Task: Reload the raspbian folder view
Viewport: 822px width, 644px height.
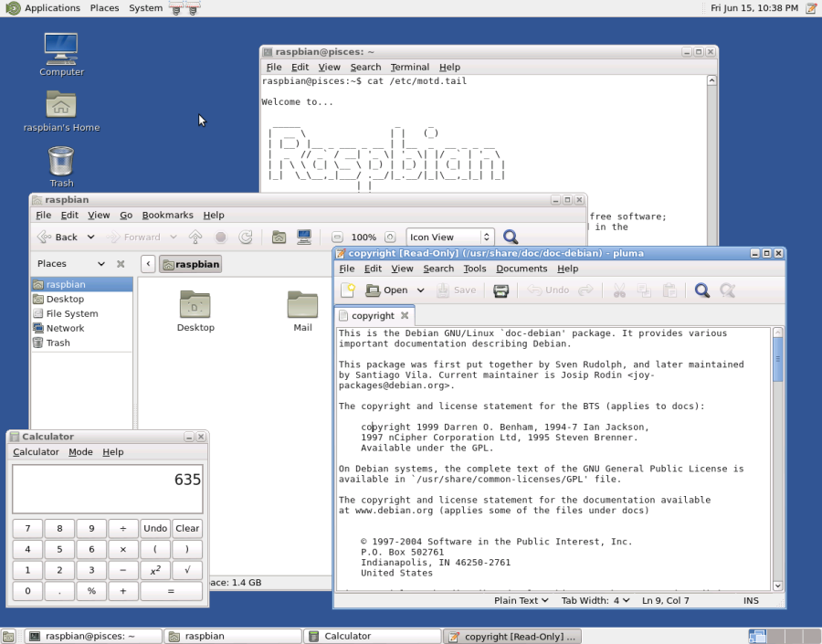Action: [x=245, y=237]
